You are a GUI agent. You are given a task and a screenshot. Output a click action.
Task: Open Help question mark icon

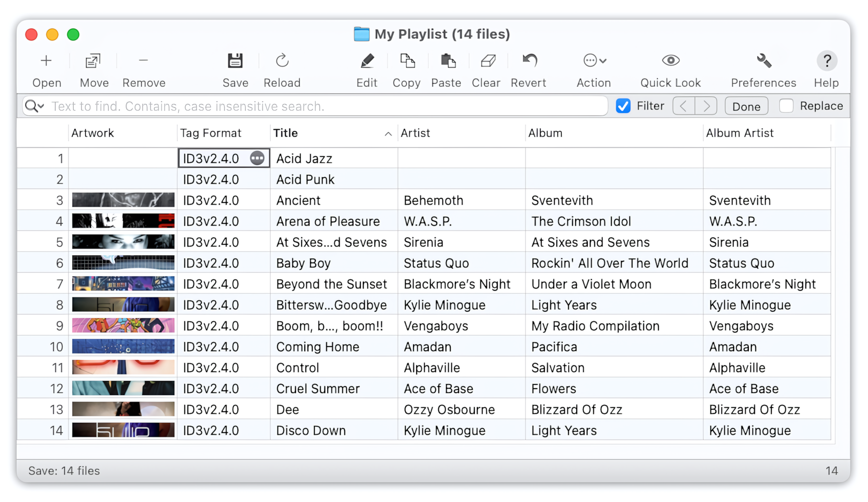827,61
